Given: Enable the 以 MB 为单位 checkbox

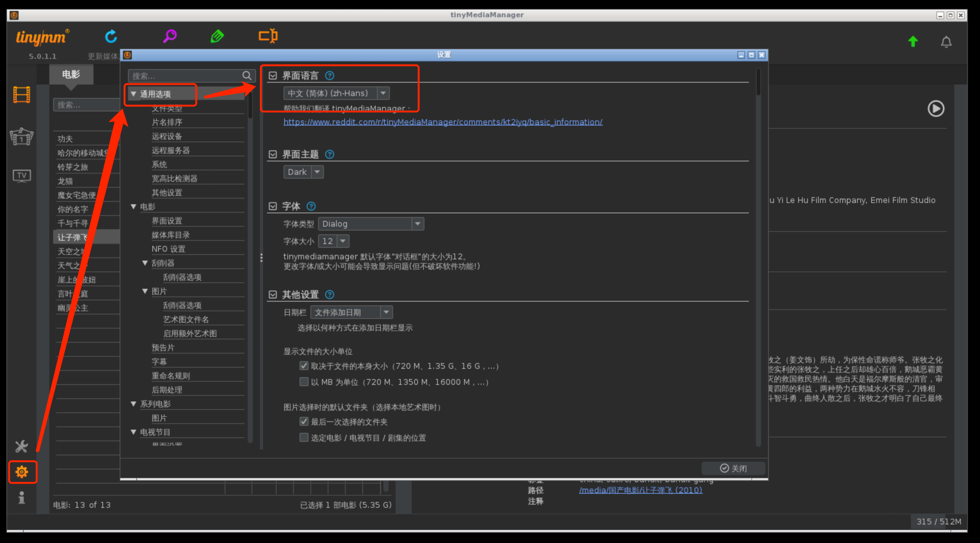Looking at the screenshot, I should coord(304,382).
